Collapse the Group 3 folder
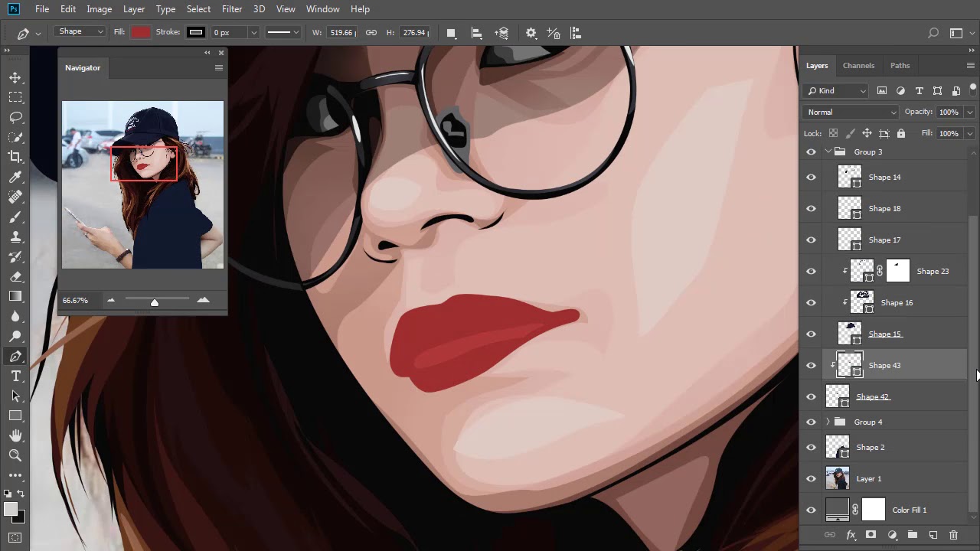Viewport: 980px width, 551px height. click(828, 152)
